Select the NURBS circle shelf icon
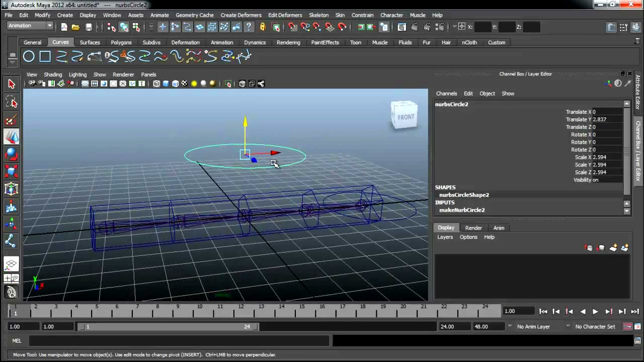644x362 pixels. 29,57
